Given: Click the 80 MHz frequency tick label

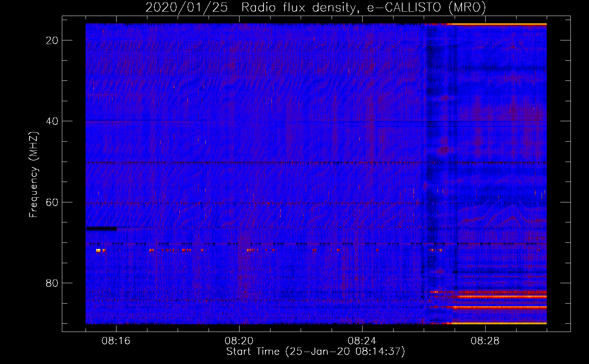Looking at the screenshot, I should 52,283.
